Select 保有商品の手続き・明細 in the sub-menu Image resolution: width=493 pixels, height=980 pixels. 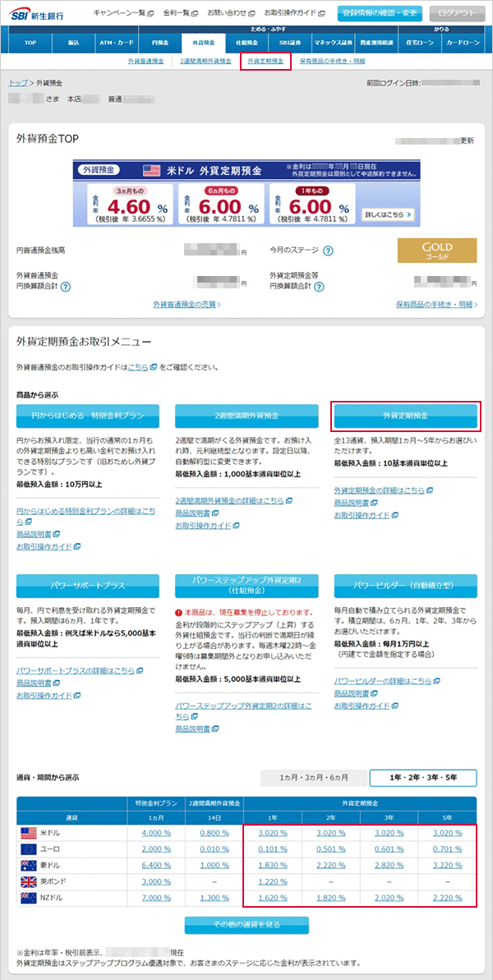click(332, 62)
